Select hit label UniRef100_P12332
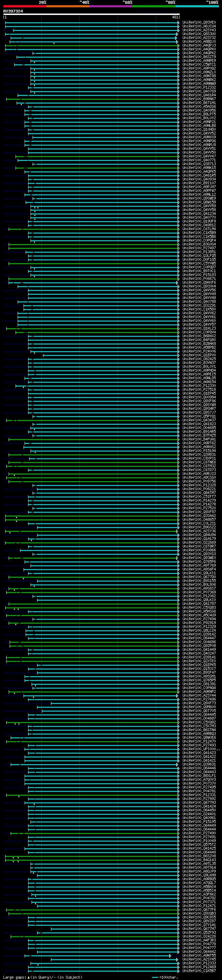Screen dimensions: 222x980 [199, 88]
